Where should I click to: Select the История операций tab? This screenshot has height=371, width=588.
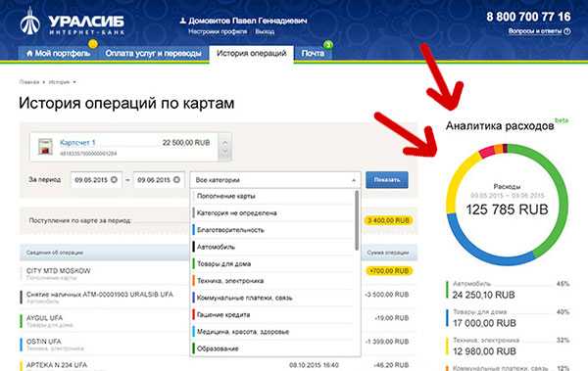(x=251, y=53)
